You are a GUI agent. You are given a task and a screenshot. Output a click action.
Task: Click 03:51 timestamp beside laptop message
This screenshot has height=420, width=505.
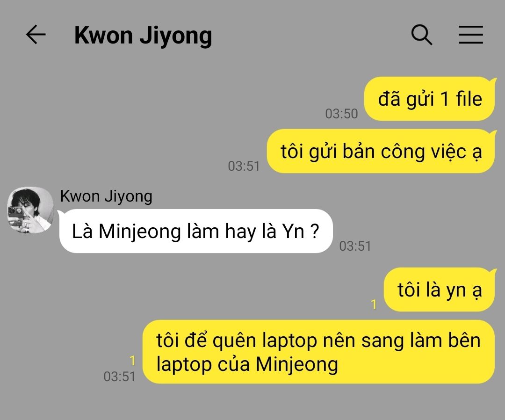click(119, 377)
